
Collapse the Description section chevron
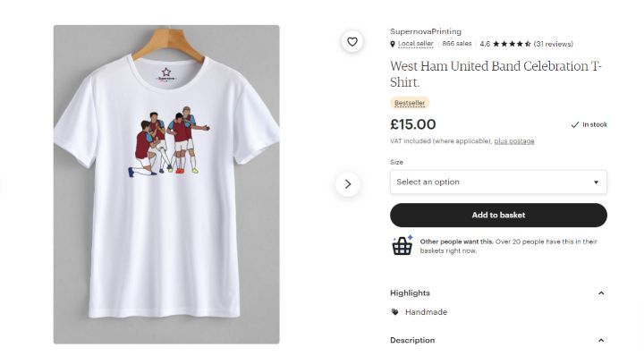[601, 341]
